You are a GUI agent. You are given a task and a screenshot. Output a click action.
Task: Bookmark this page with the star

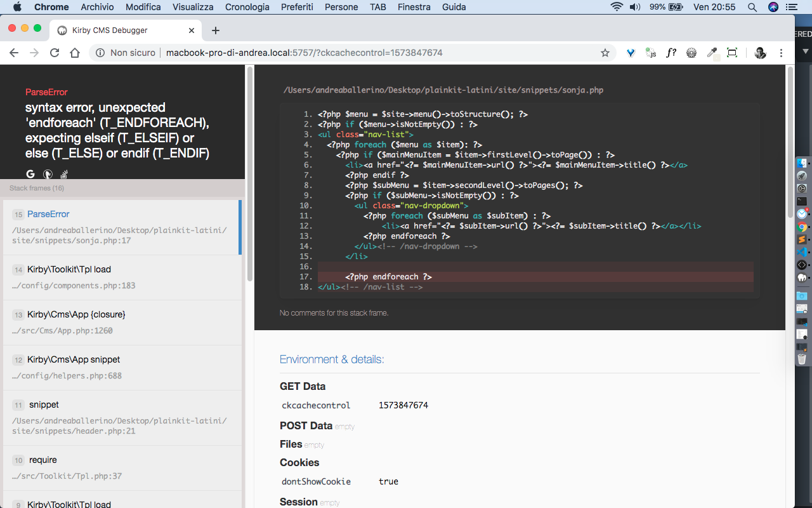(x=605, y=53)
